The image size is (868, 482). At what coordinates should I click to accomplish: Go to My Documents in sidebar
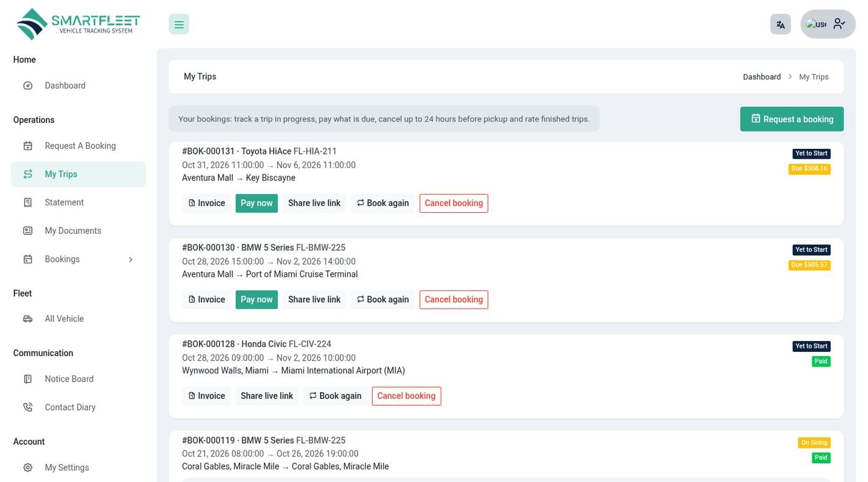[x=78, y=231]
